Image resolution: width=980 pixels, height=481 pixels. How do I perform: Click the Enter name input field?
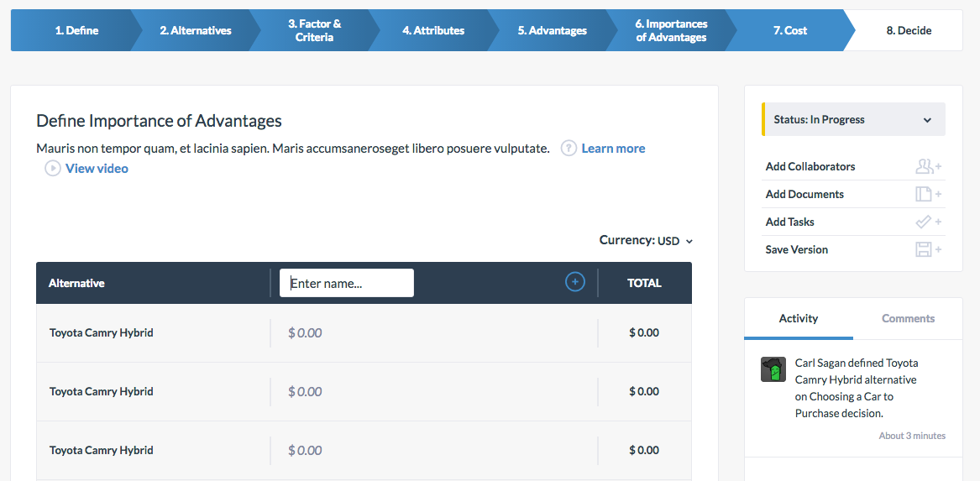(346, 283)
